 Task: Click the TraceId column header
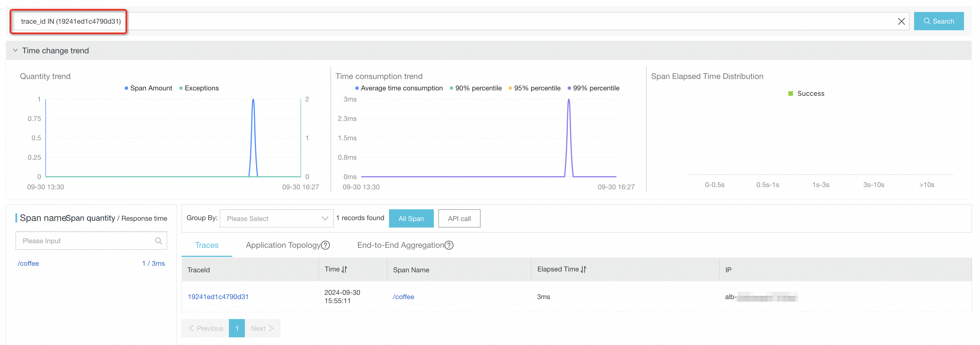pyautogui.click(x=199, y=270)
